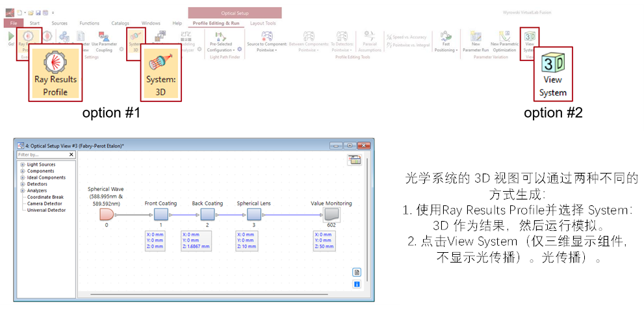Click horizontal scrollbar of the setup canvas
644x310 pixels.
click(209, 294)
